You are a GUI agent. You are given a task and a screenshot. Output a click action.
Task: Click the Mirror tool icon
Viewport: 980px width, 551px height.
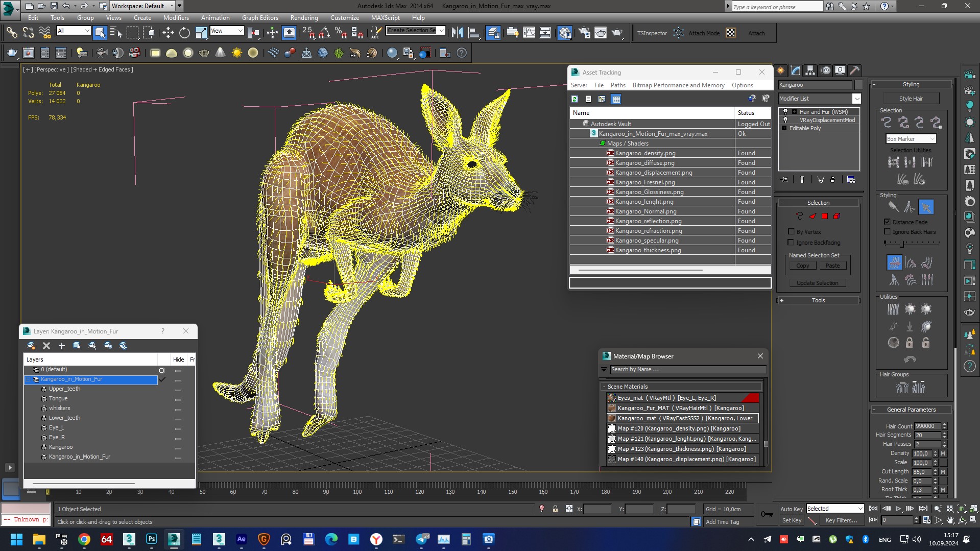457,33
